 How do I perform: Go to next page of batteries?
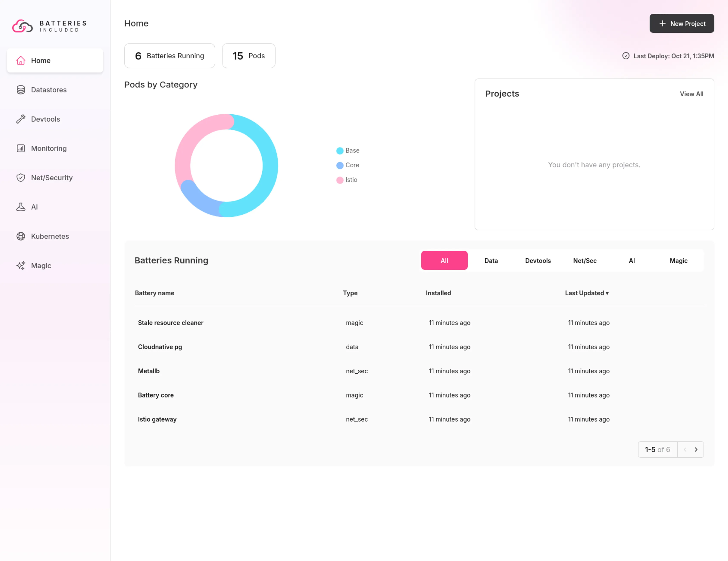pyautogui.click(x=696, y=449)
